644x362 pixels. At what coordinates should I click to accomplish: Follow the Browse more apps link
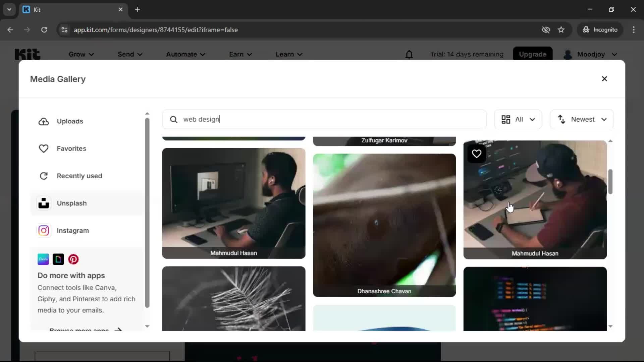point(79,330)
